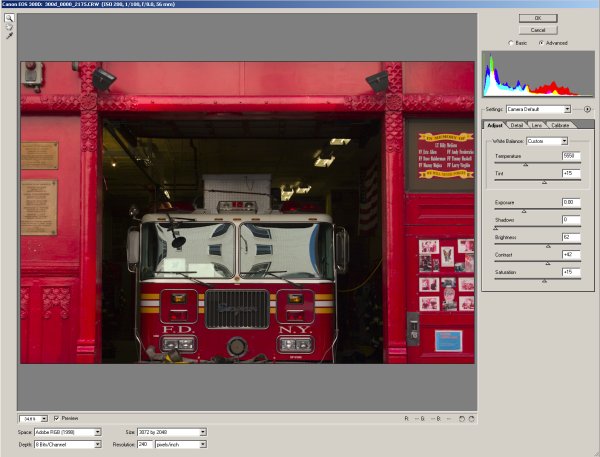Click the Cancel button
Screen dimensions: 600x457
tap(538, 30)
